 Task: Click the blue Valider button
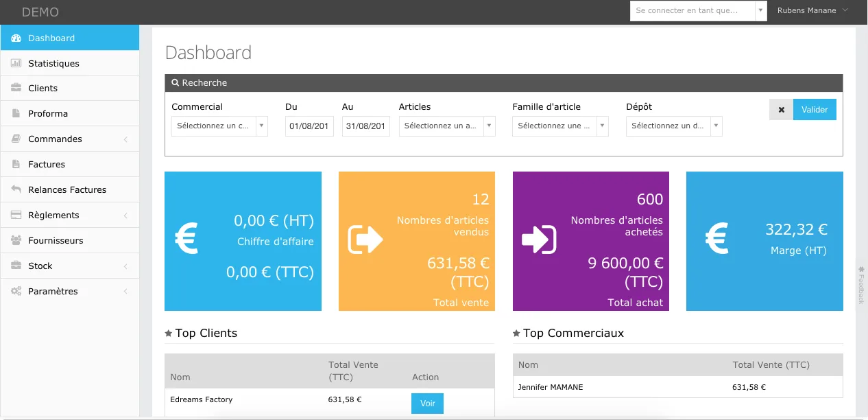tap(815, 110)
